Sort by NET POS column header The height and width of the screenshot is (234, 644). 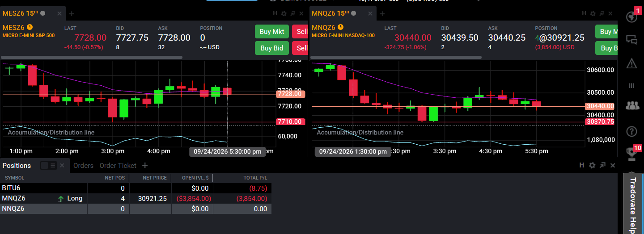pos(114,178)
